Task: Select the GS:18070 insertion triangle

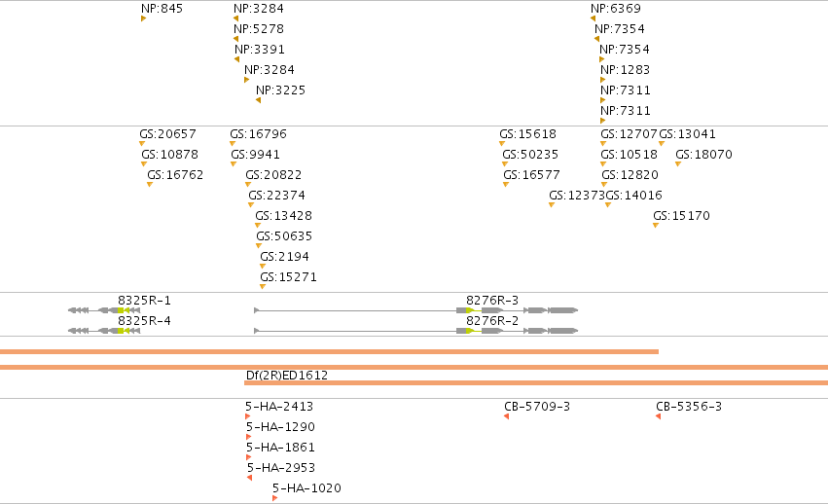Action: point(678,164)
